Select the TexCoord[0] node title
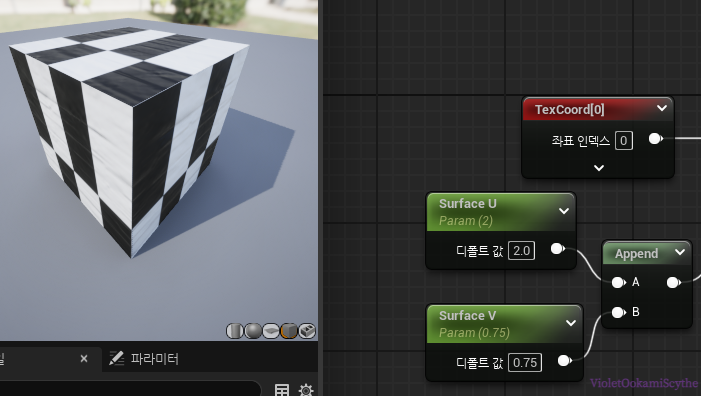The width and height of the screenshot is (701, 396). pyautogui.click(x=570, y=110)
